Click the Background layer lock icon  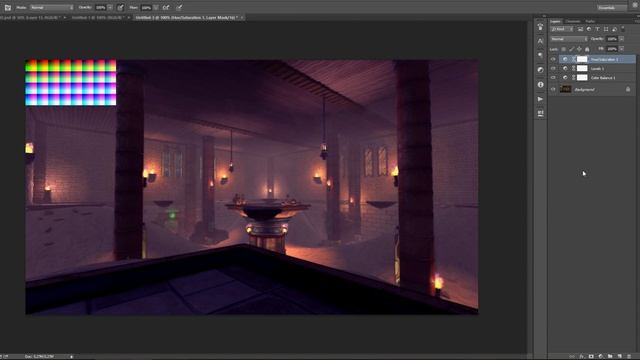point(628,89)
